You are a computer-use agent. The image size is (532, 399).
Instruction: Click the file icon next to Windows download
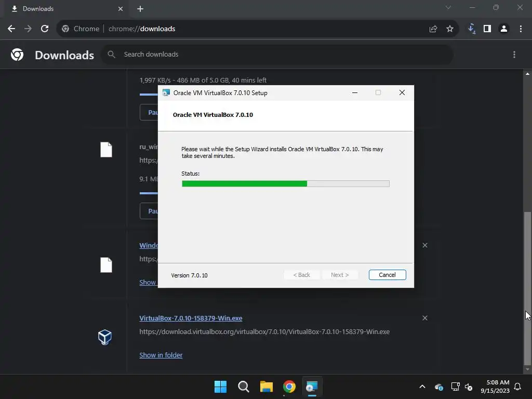click(106, 265)
